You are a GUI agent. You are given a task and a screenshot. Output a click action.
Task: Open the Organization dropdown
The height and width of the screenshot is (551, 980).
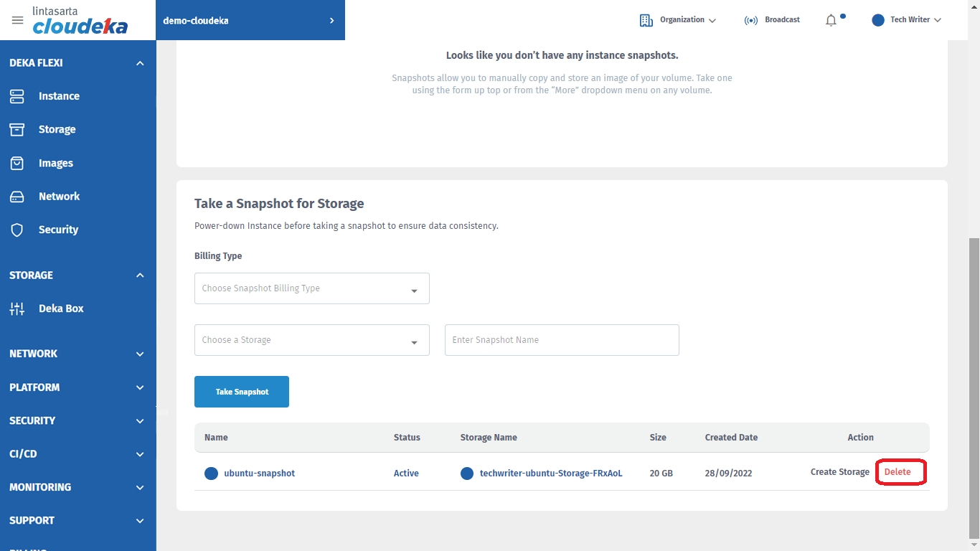[678, 20]
